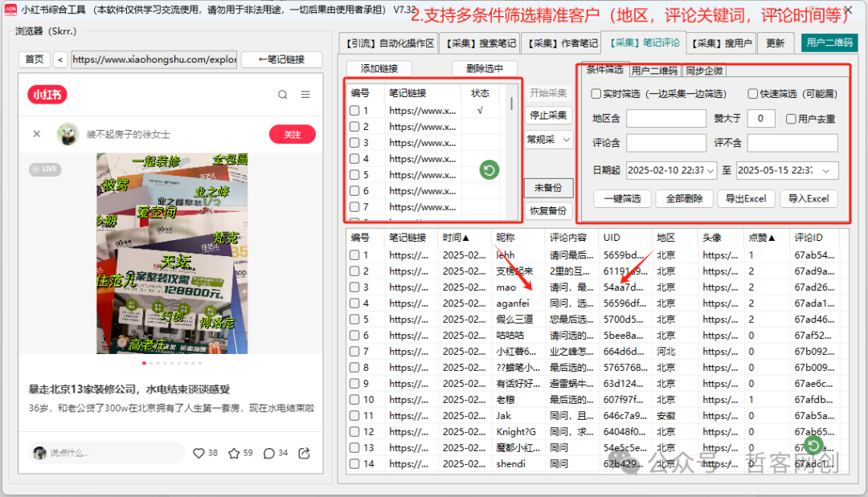Click the 地区含 input field
This screenshot has height=497, width=868.
(x=666, y=119)
